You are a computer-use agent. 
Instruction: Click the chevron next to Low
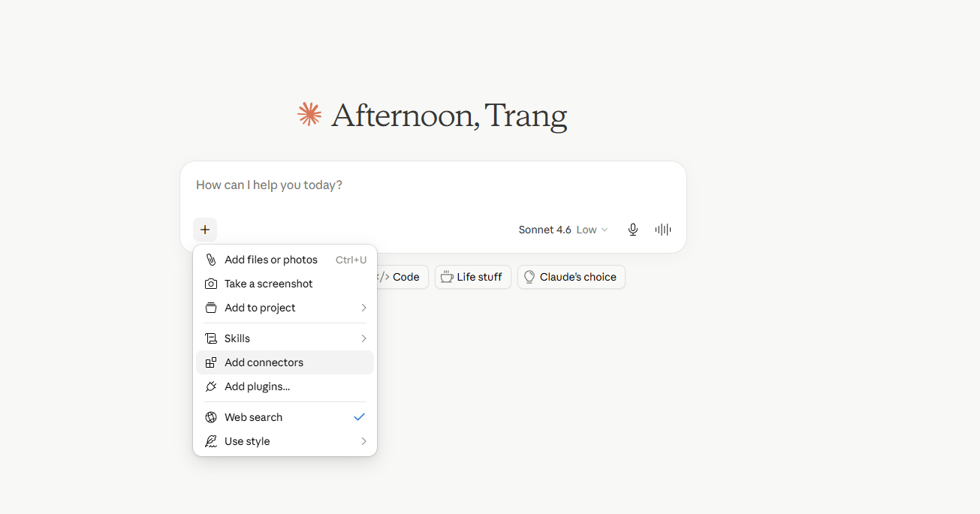[605, 230]
